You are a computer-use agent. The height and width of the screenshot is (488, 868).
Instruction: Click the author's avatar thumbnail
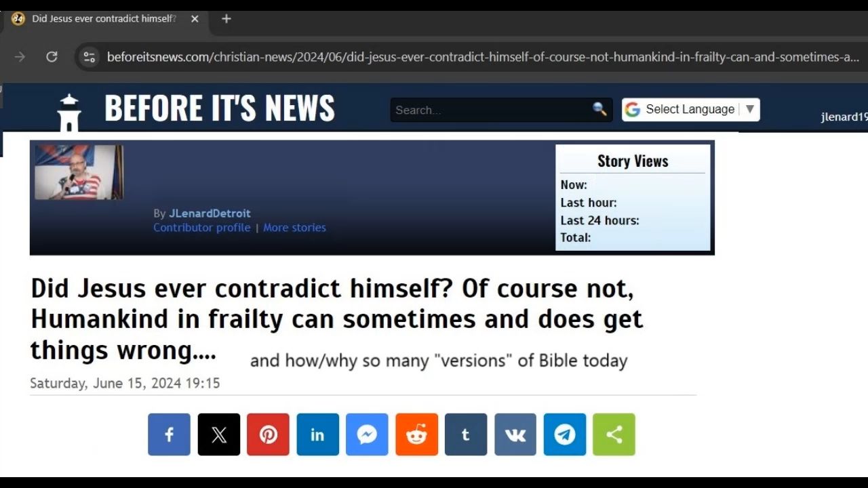(x=79, y=172)
